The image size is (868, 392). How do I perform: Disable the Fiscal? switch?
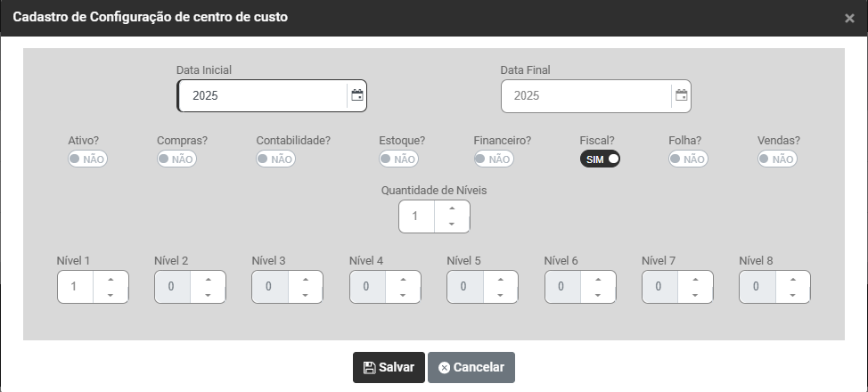tap(600, 159)
